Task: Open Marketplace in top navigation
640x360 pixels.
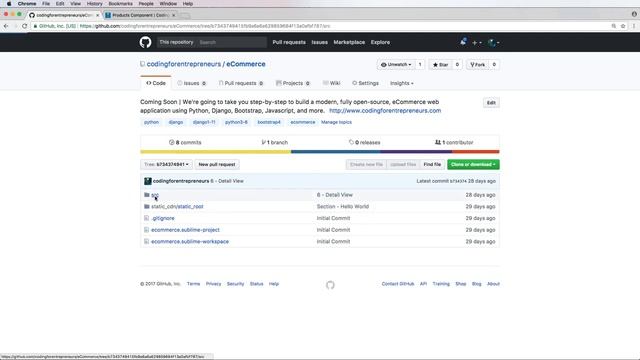Action: [x=349, y=42]
